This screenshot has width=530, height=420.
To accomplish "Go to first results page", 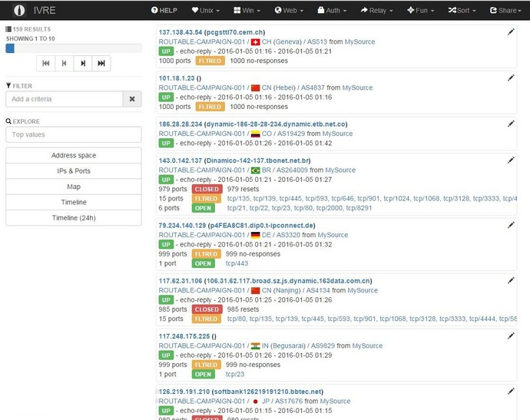I will click(x=46, y=63).
